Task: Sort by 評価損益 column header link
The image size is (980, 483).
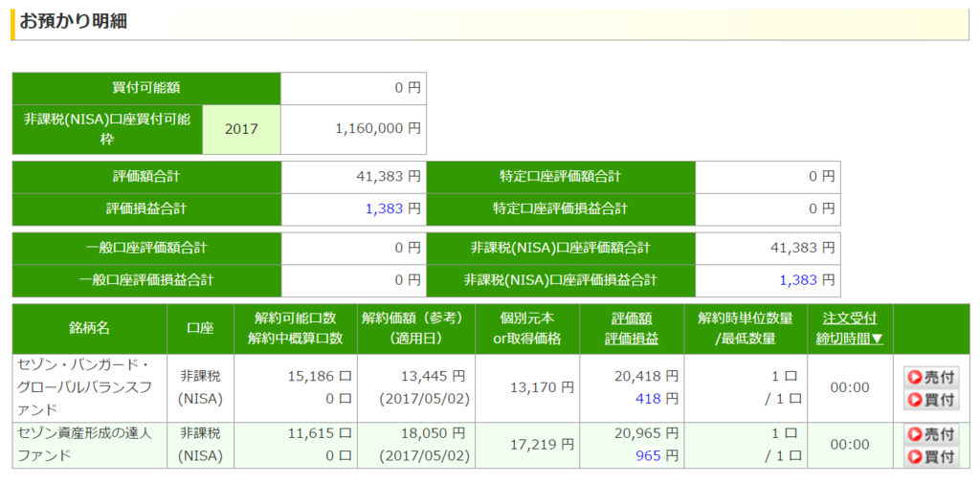Action: point(632,340)
